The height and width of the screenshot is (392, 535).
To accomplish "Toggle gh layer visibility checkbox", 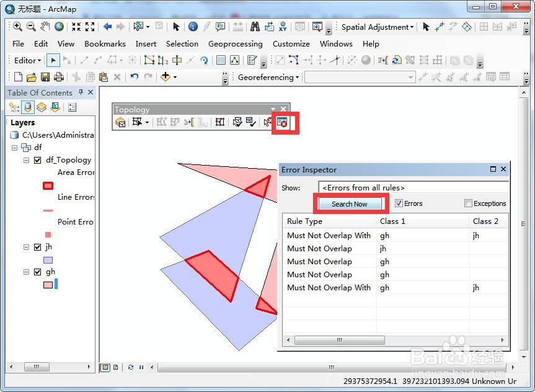I will (x=38, y=272).
